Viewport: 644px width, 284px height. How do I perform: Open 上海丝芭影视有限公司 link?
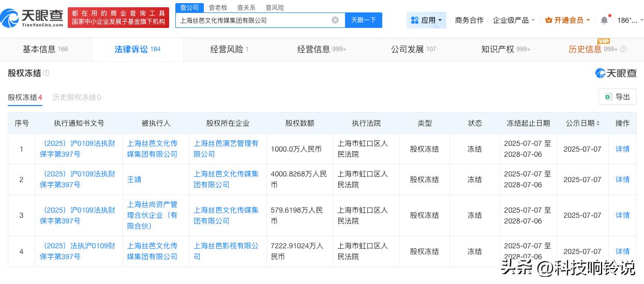coord(226,251)
